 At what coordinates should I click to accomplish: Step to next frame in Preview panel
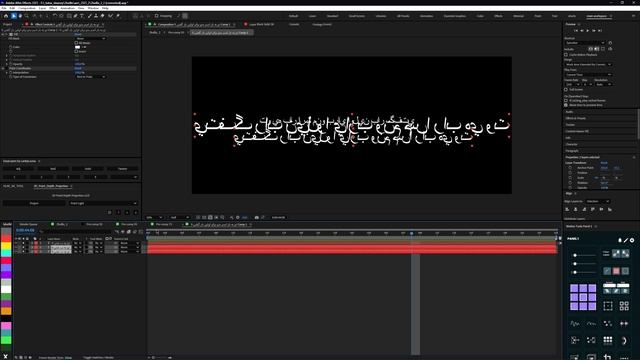click(x=594, y=31)
